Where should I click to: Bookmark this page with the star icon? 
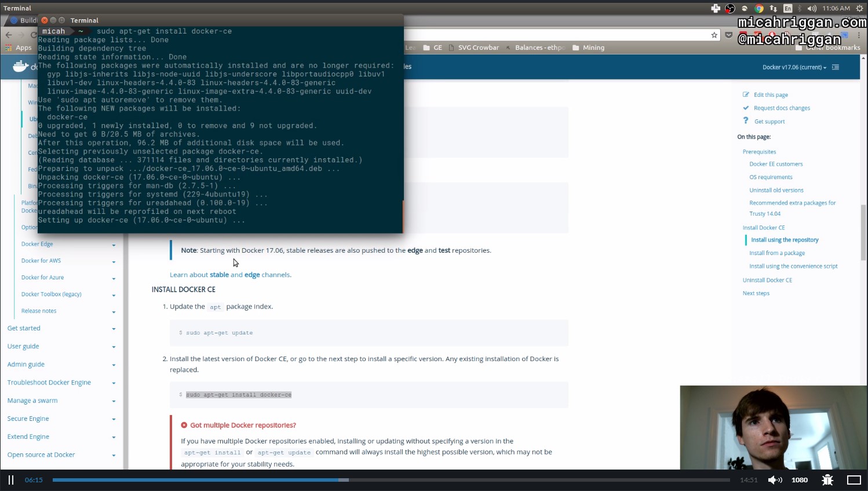pyautogui.click(x=714, y=35)
